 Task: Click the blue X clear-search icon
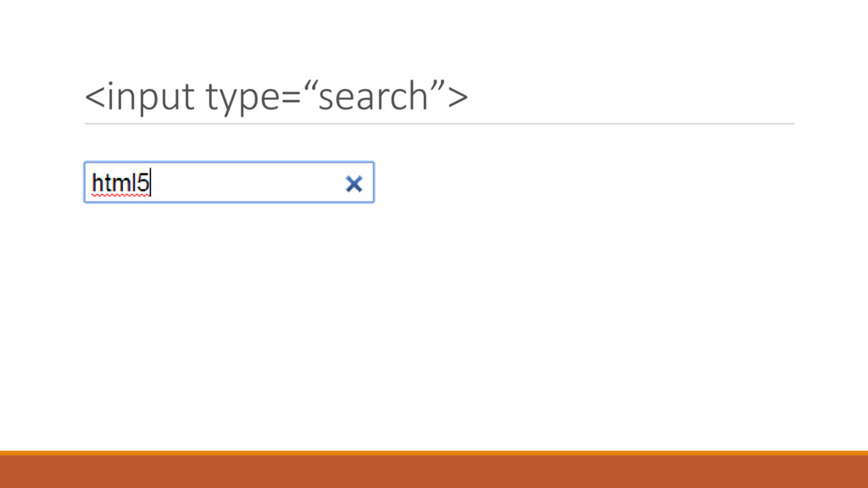(354, 183)
